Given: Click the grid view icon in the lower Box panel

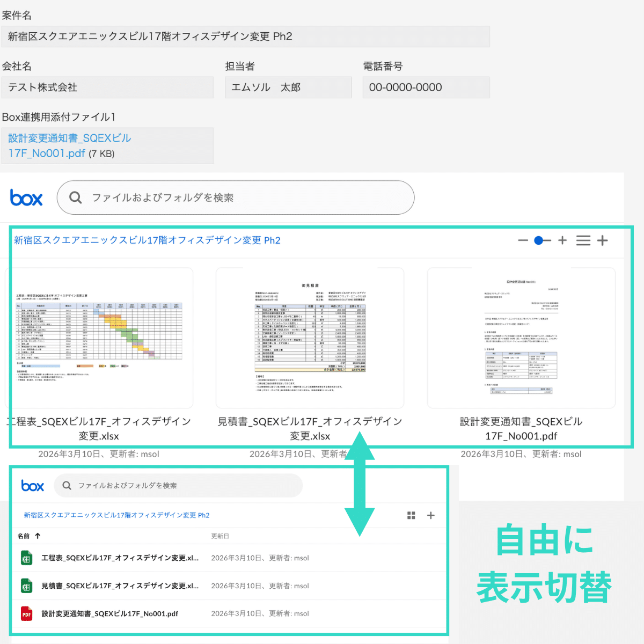Looking at the screenshot, I should (x=411, y=515).
